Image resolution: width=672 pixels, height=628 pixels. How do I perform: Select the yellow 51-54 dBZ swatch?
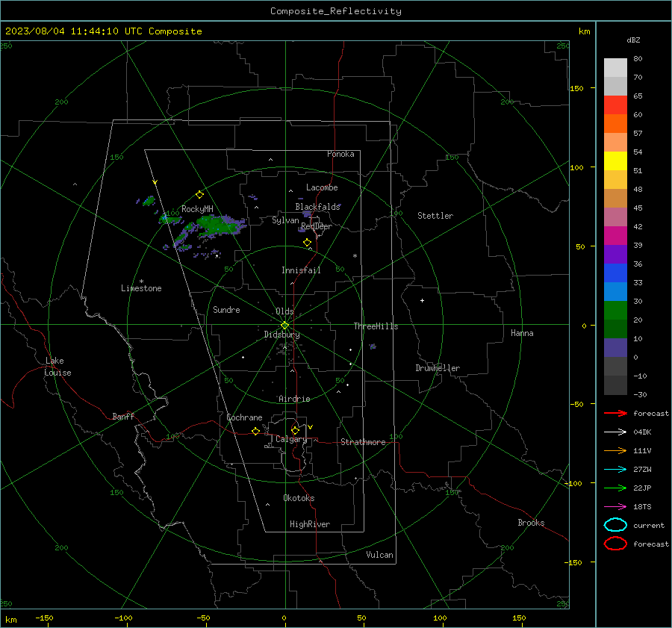coord(615,161)
